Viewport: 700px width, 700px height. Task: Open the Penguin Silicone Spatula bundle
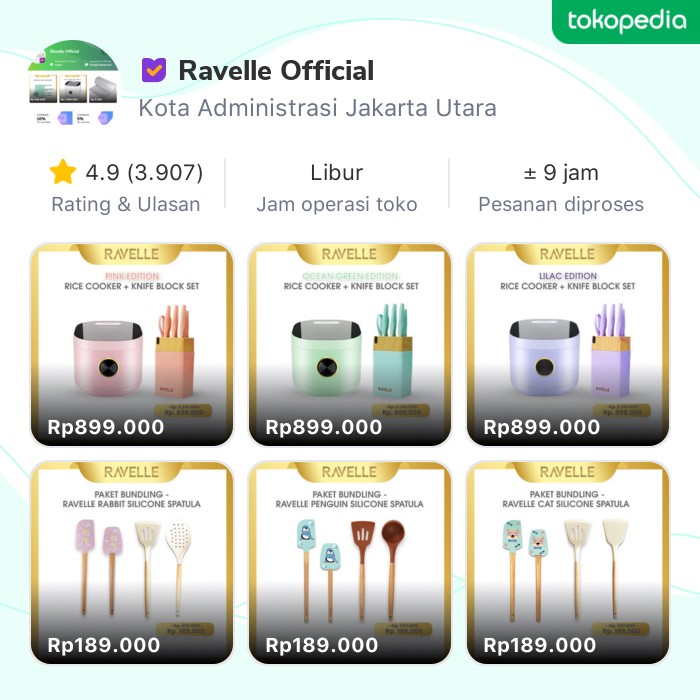tap(350, 562)
